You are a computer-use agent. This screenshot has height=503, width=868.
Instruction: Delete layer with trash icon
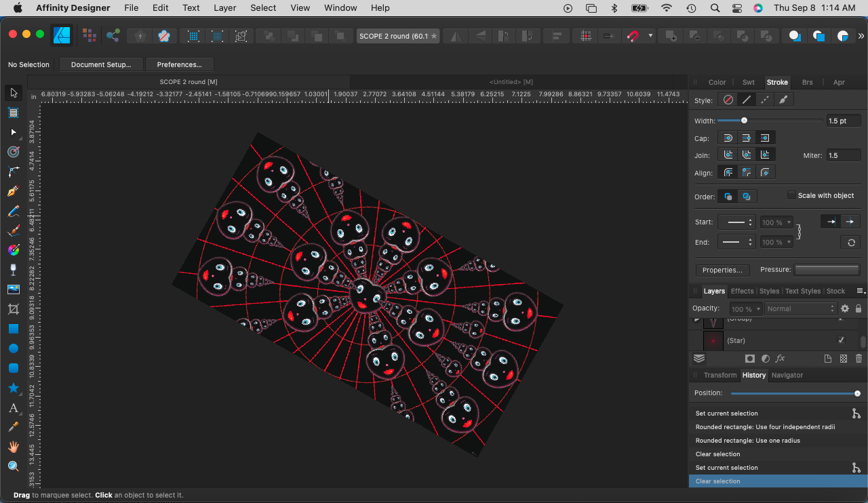click(x=859, y=359)
